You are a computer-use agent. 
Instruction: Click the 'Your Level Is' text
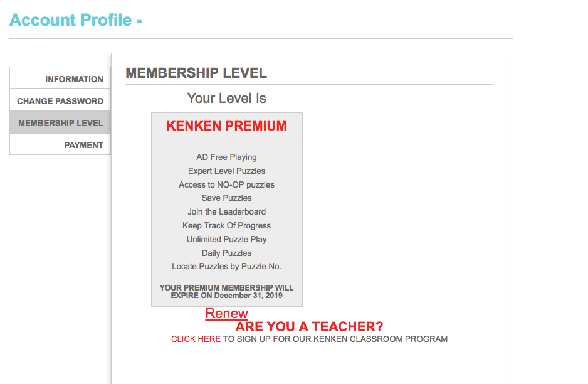(x=226, y=99)
